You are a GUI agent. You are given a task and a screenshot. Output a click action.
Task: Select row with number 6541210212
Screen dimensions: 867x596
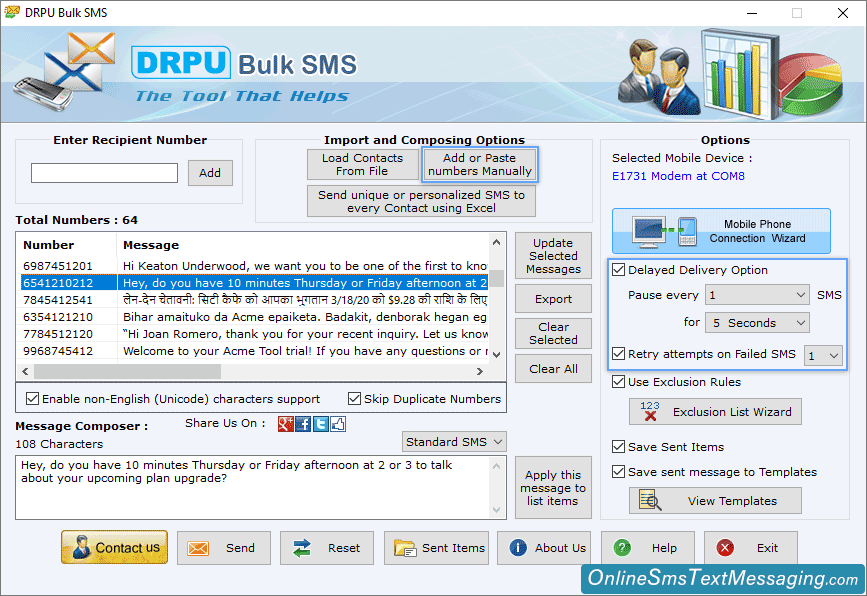click(x=255, y=283)
